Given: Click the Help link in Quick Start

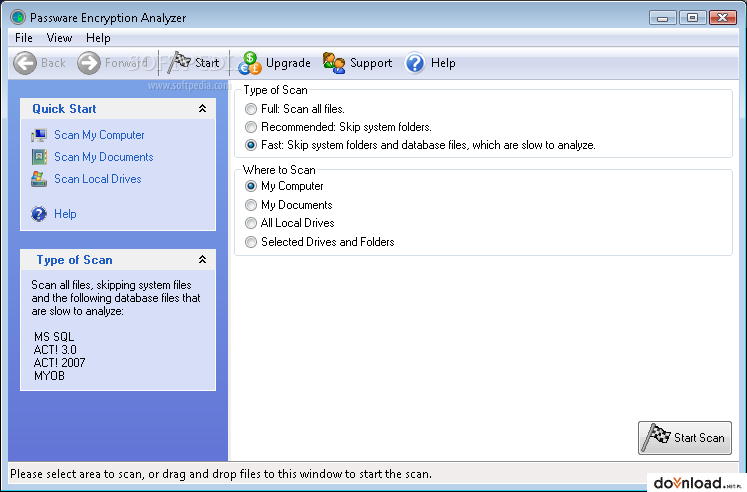Looking at the screenshot, I should [65, 214].
